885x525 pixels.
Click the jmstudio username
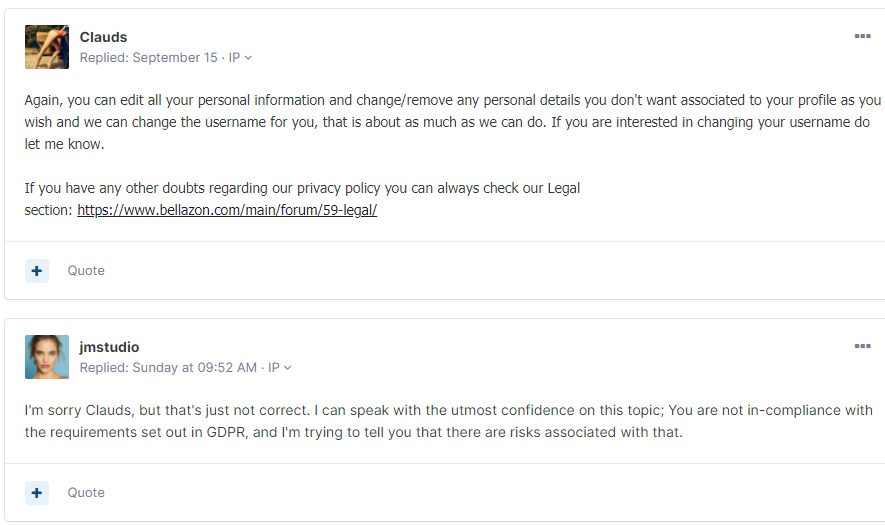pos(109,348)
